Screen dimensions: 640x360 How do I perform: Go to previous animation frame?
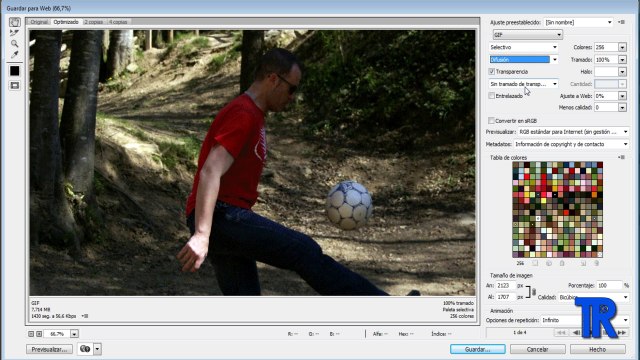coord(576,333)
